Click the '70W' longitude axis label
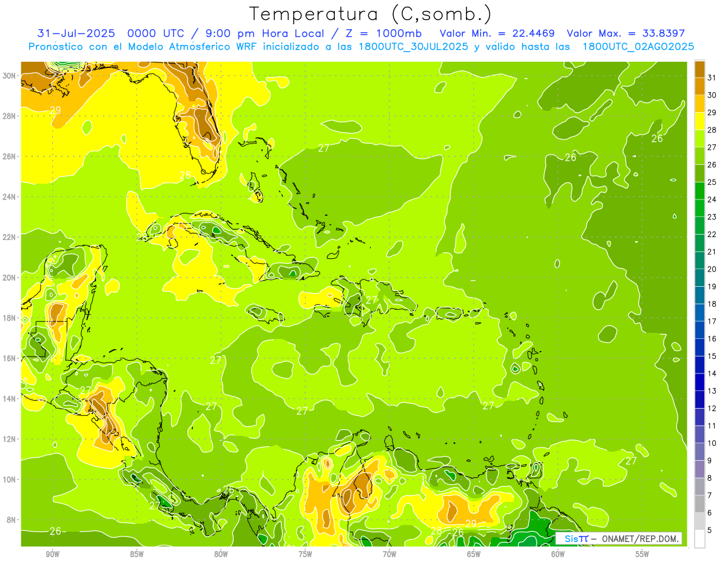728x562 pixels. (x=389, y=554)
